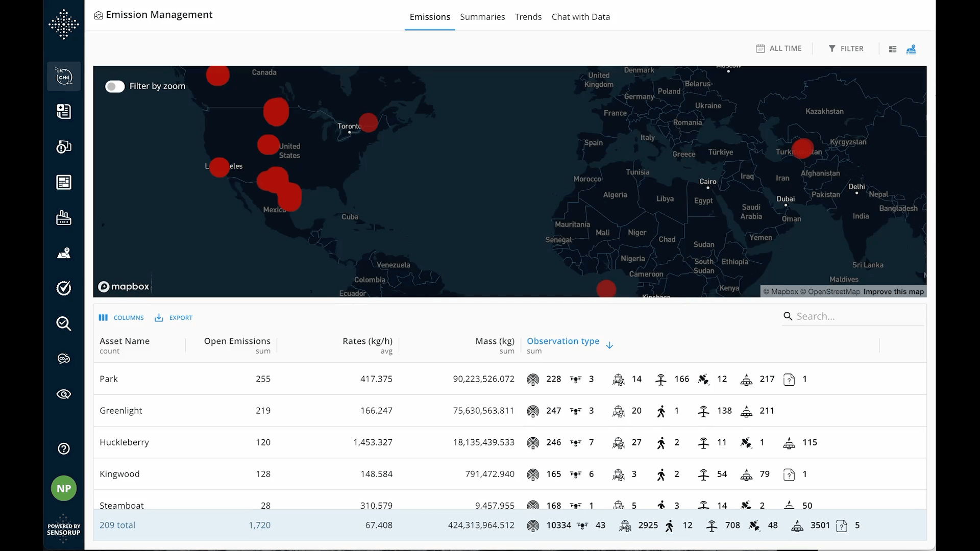
Task: Open the help question mark icon
Action: point(64,448)
